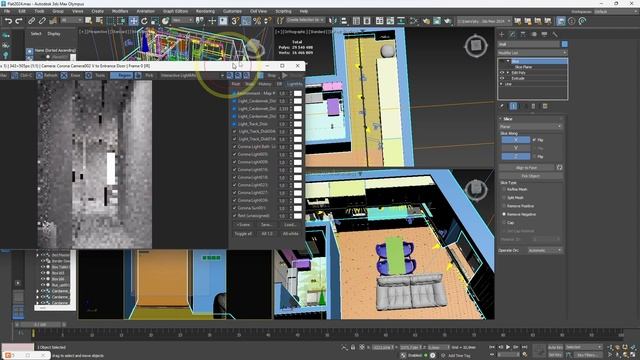The image size is (640, 360).
Task: Click the Load... button in LightMix
Action: (290, 224)
